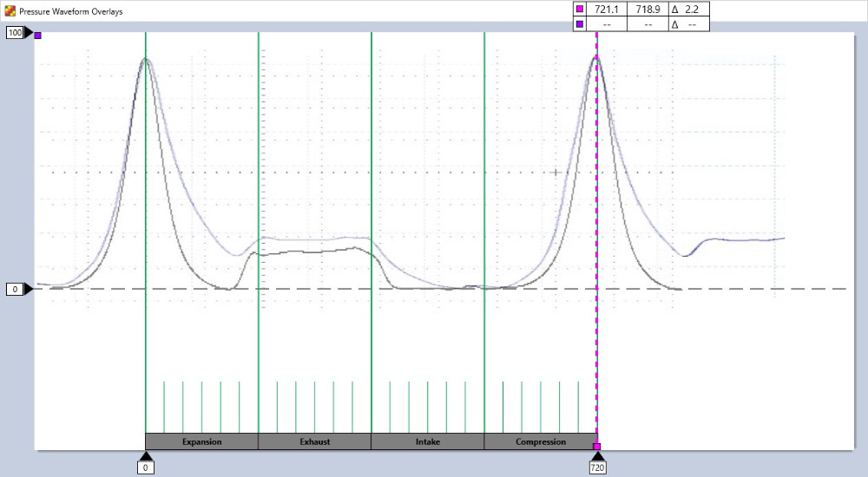The width and height of the screenshot is (868, 477).
Task: Select the Compression phase segment
Action: [540, 441]
